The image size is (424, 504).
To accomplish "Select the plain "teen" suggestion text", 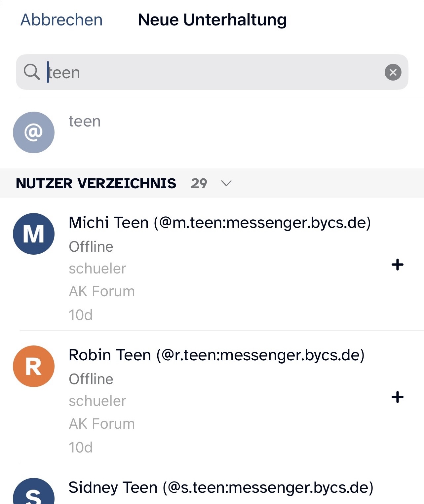I will [x=85, y=122].
